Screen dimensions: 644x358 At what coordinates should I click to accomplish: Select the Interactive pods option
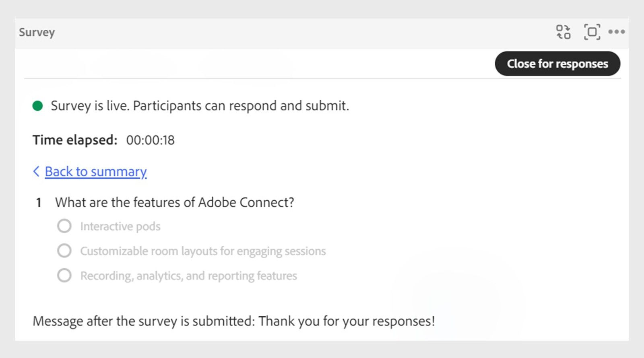64,226
